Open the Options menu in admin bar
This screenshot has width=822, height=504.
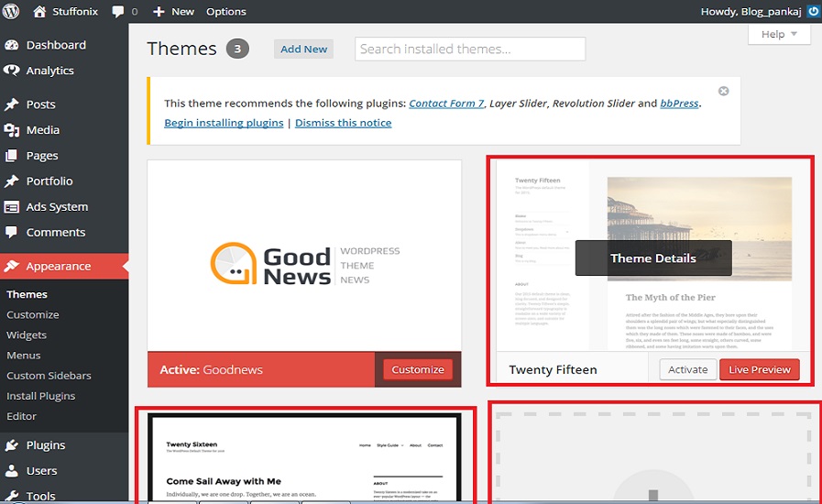[226, 12]
